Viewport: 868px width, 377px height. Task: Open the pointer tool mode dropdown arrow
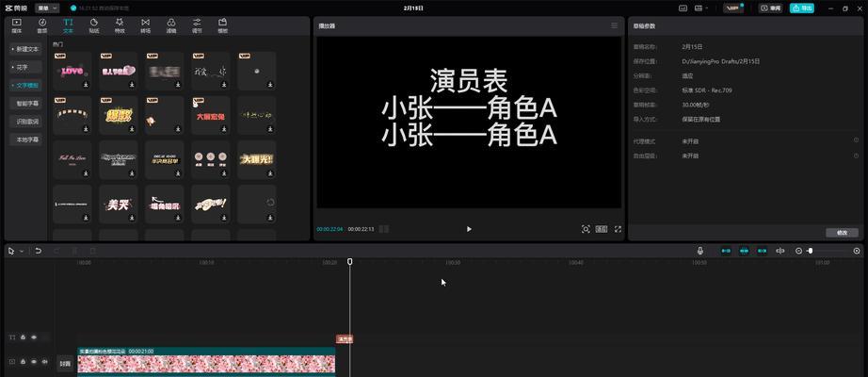tap(22, 251)
